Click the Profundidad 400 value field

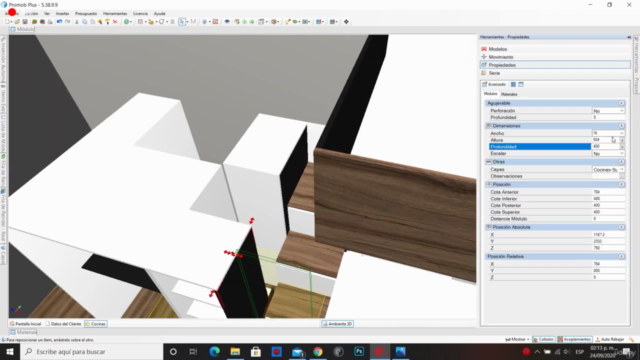pyautogui.click(x=605, y=147)
